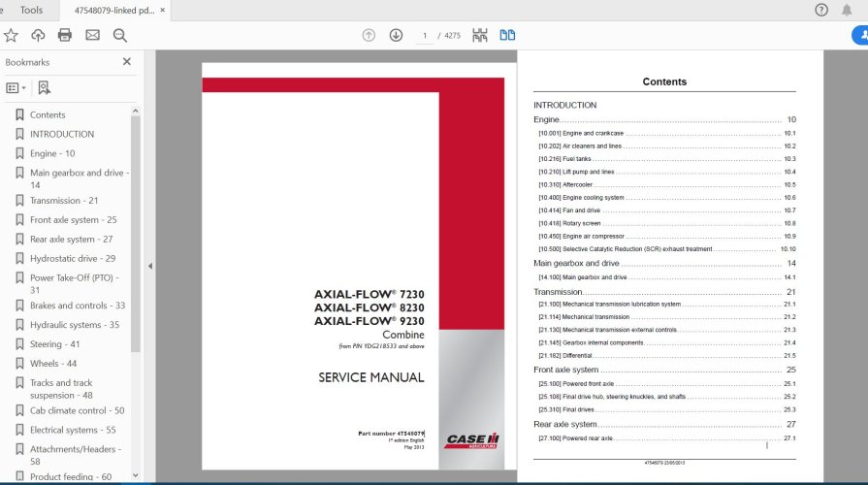Click the CASE IH logo on cover
Image resolution: width=868 pixels, height=485 pixels.
click(472, 440)
